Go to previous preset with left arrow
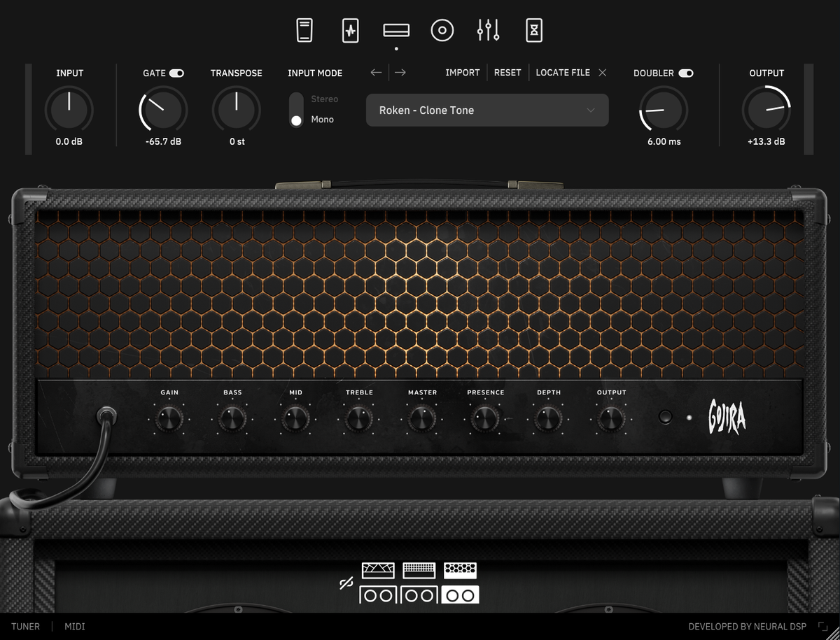Screen dimensions: 840x640 coord(377,72)
